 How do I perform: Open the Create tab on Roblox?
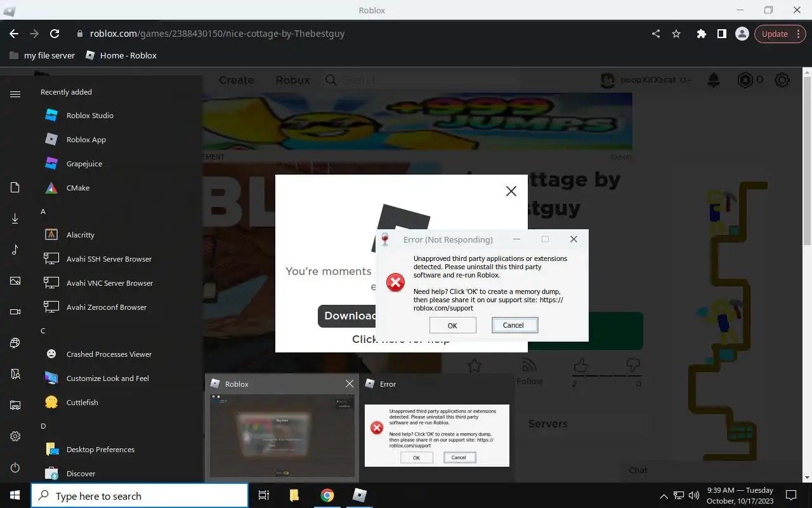236,80
